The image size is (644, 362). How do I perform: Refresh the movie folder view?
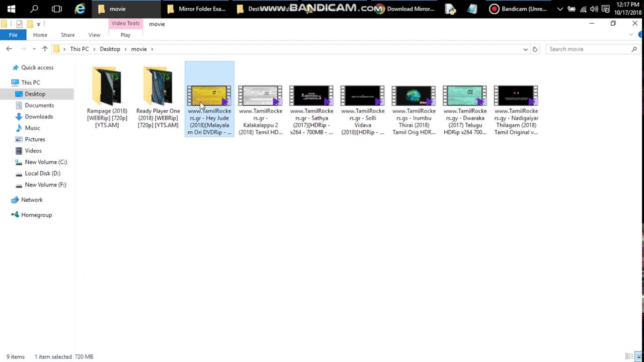click(x=535, y=49)
